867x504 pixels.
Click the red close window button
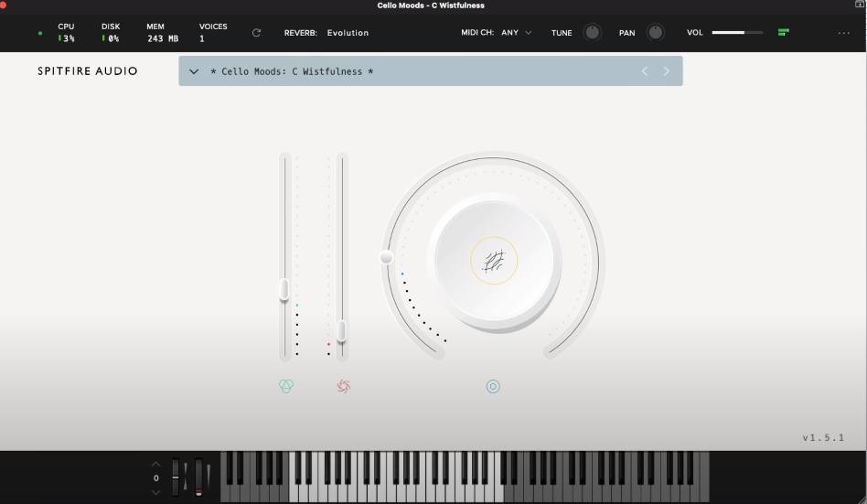point(3,4)
